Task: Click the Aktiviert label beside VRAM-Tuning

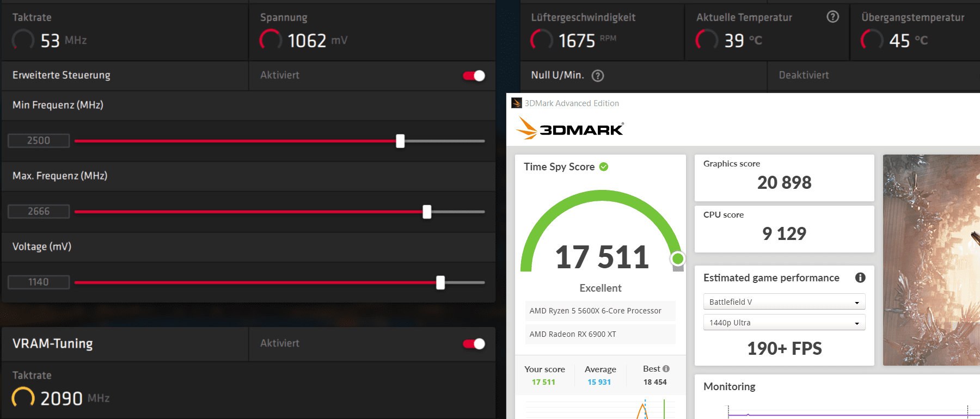Action: [x=280, y=343]
